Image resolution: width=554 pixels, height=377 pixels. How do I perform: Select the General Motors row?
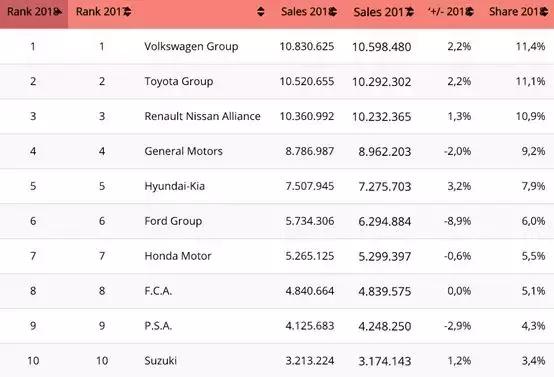click(x=277, y=151)
